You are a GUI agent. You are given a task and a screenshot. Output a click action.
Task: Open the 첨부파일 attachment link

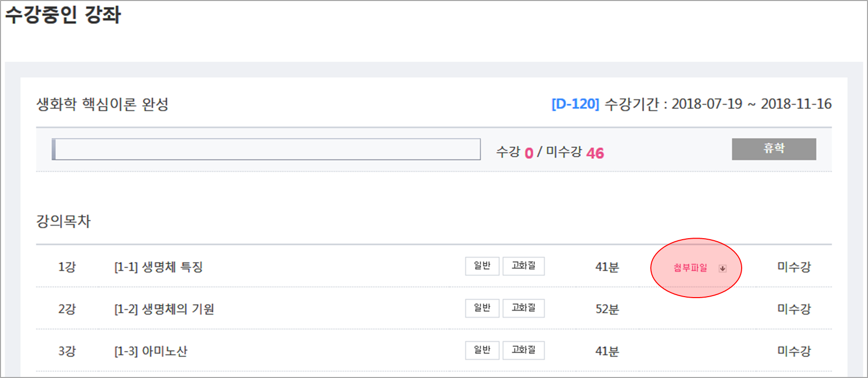point(690,268)
